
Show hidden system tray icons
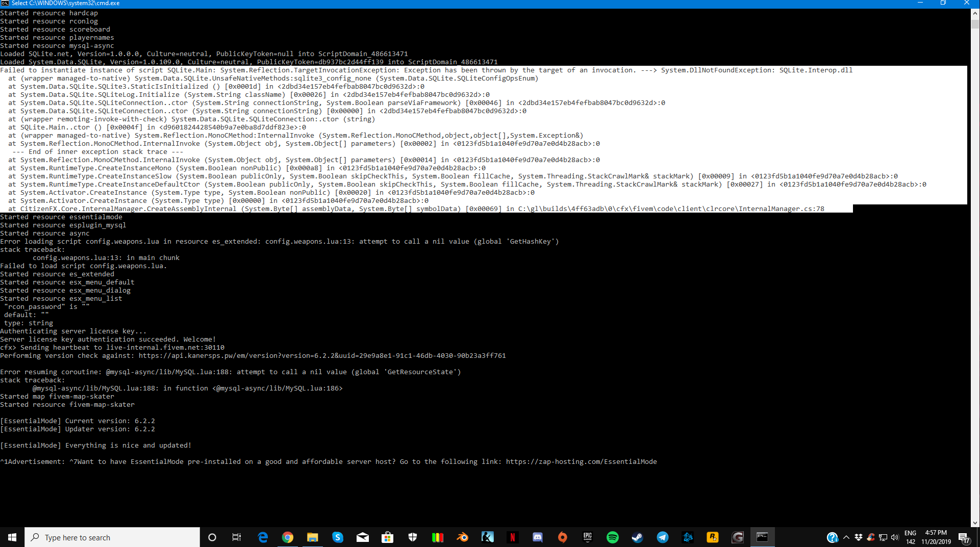[x=846, y=537]
